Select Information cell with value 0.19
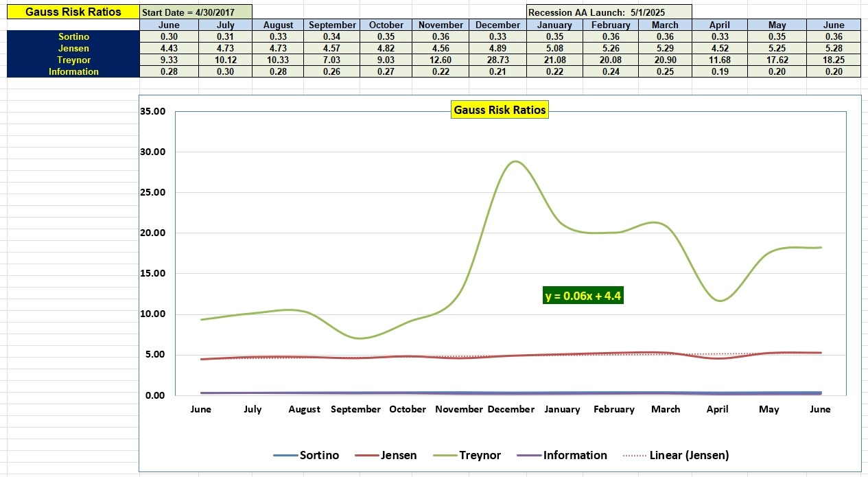The image size is (868, 477). (x=720, y=71)
